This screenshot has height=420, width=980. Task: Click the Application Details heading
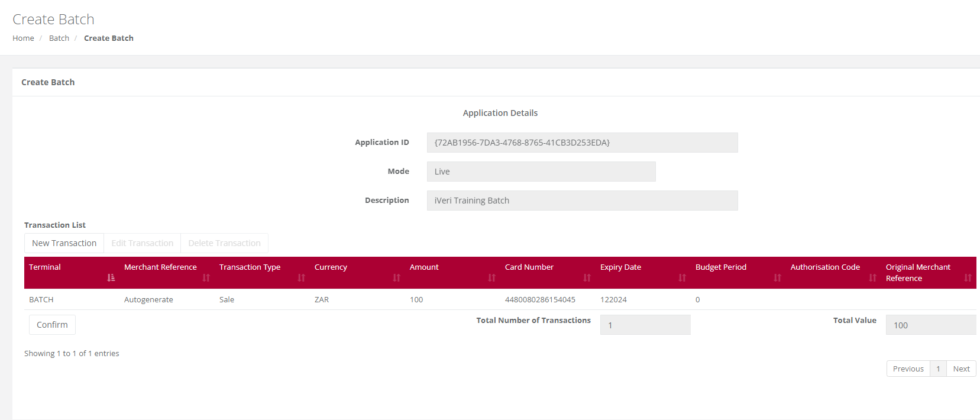500,113
